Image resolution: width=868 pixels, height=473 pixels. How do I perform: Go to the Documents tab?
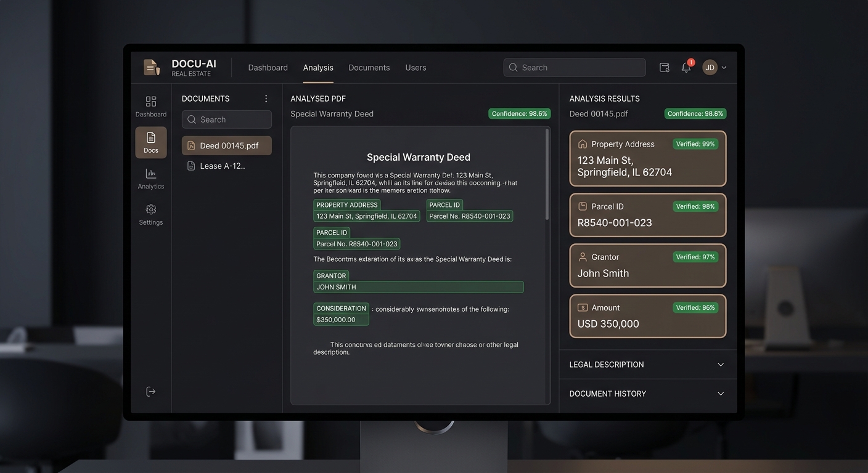point(369,68)
